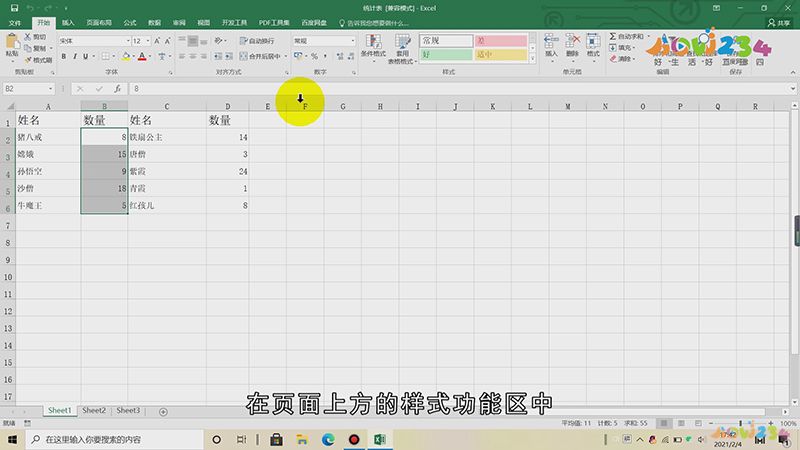Image resolution: width=800 pixels, height=450 pixels.
Task: Open the Name Box B2 dropdown arrow
Action: (51, 89)
